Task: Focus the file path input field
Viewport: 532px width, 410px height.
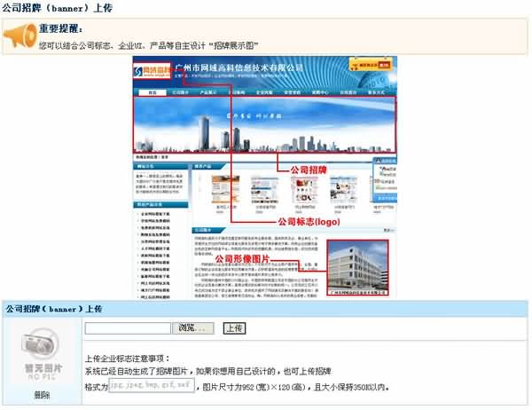Action: [128, 328]
